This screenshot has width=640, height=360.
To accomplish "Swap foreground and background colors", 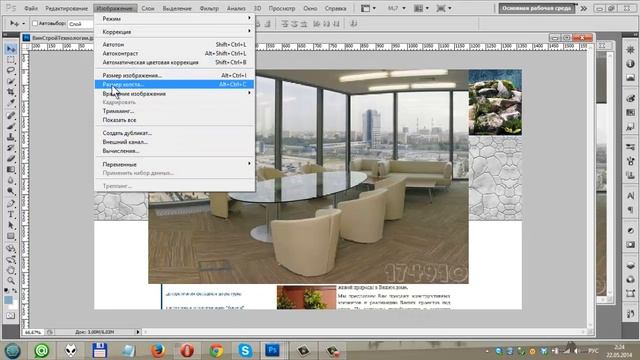I will click(x=15, y=290).
